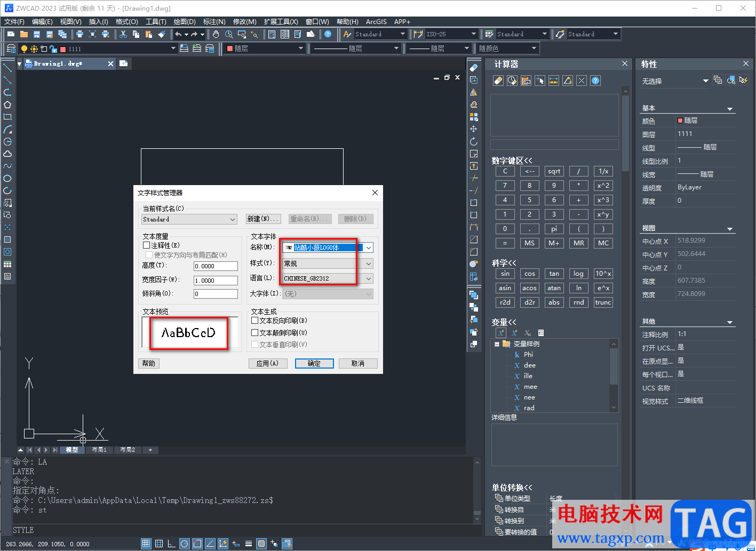Viewport: 756px width, 551px height.
Task: Click the blue help question icon in toolbar
Action: pos(328,34)
